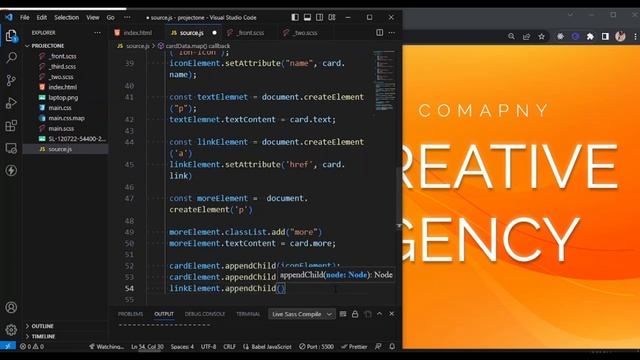Viewport: 640px width, 360px height.
Task: Open the Extensions view
Action: coord(11,125)
